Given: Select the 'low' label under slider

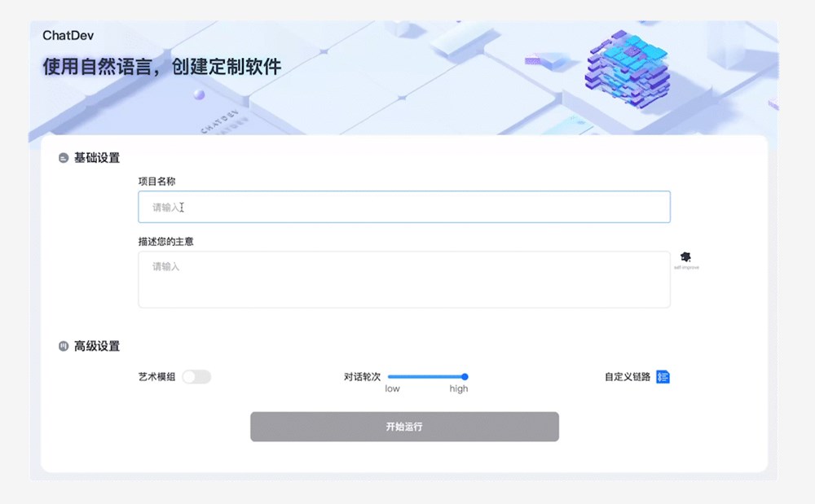Looking at the screenshot, I should point(392,389).
